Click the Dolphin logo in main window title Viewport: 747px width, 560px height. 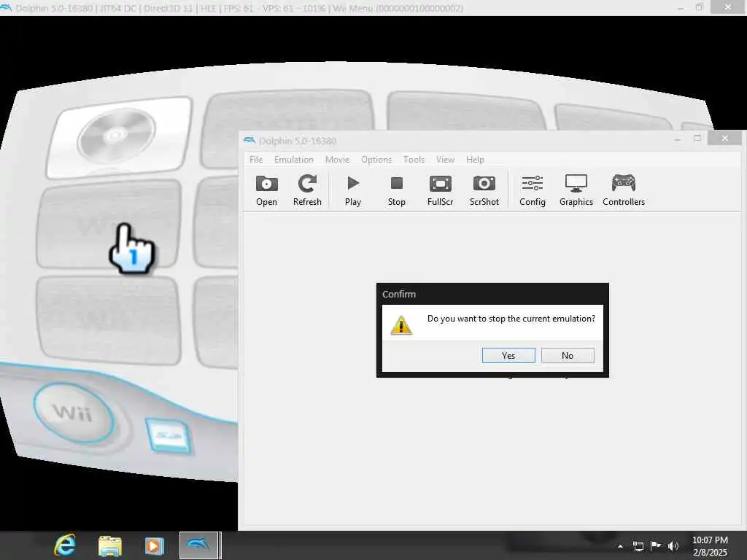click(x=249, y=141)
